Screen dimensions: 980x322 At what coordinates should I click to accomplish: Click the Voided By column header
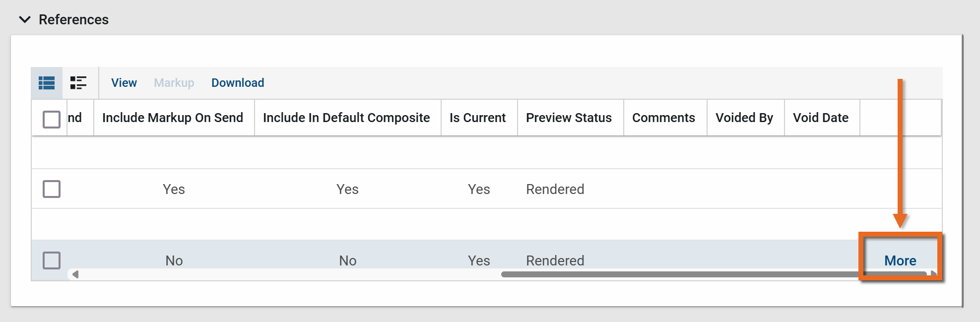744,118
